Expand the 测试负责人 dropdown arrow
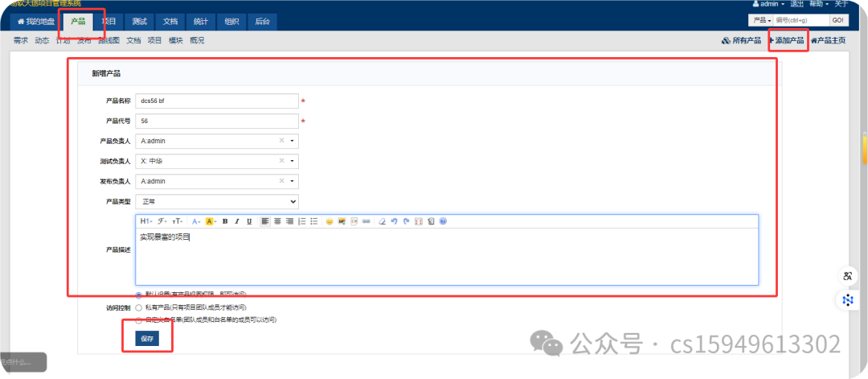The height and width of the screenshot is (379, 868). [293, 161]
